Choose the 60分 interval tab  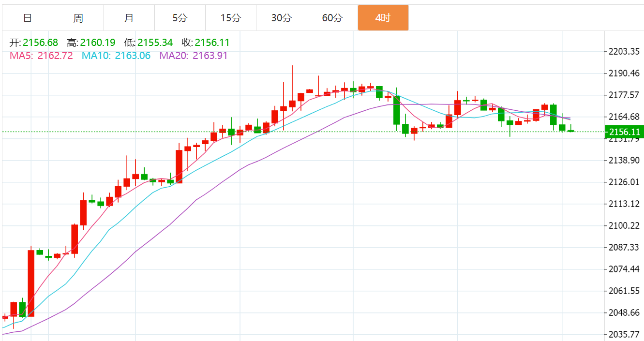[x=332, y=18]
